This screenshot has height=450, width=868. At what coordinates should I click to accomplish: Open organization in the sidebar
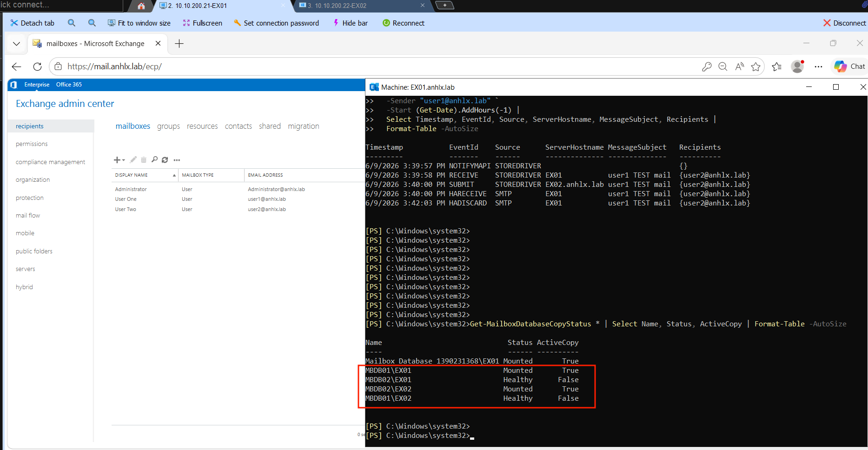point(33,179)
